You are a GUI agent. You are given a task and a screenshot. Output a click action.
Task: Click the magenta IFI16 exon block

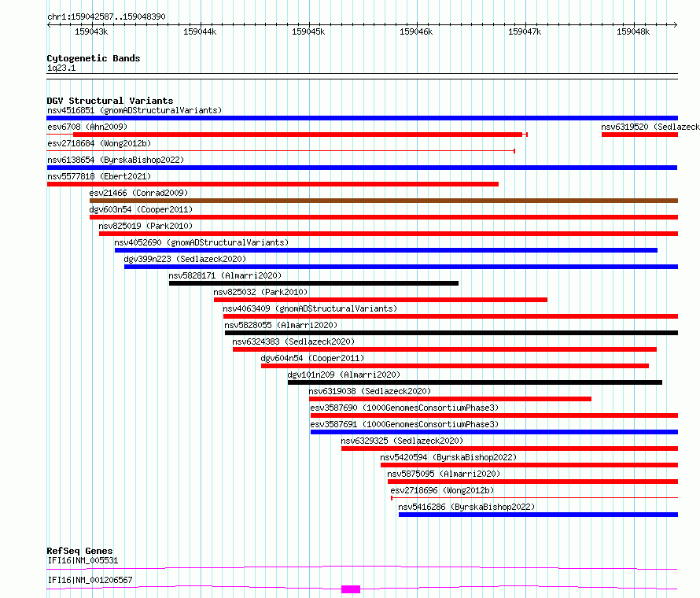pyautogui.click(x=351, y=589)
